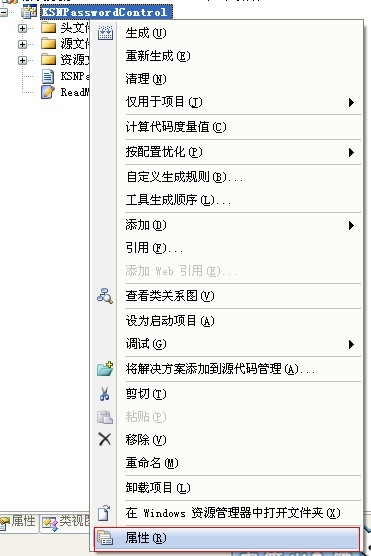
Task: Click the add-to-source-control folder icon
Action: tap(105, 369)
